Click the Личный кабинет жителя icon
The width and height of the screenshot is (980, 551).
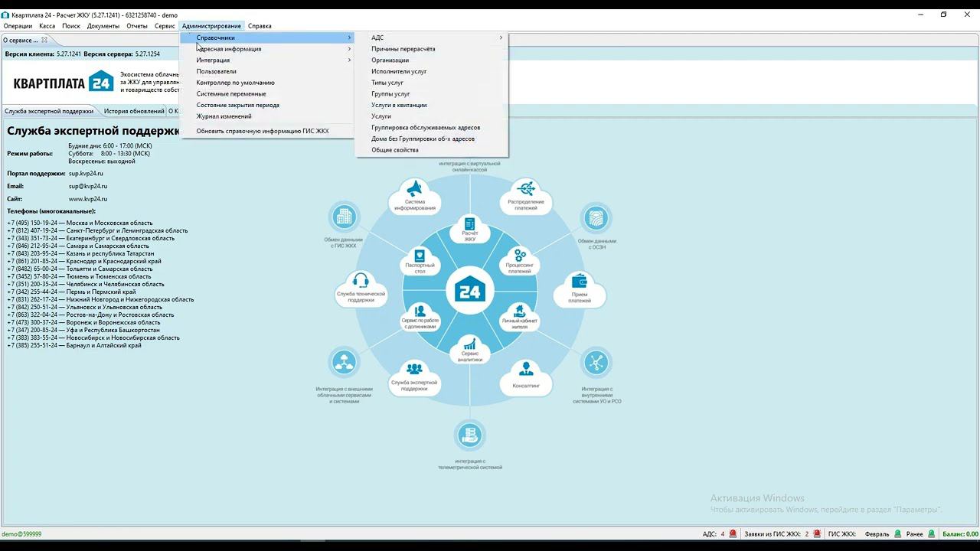[520, 311]
